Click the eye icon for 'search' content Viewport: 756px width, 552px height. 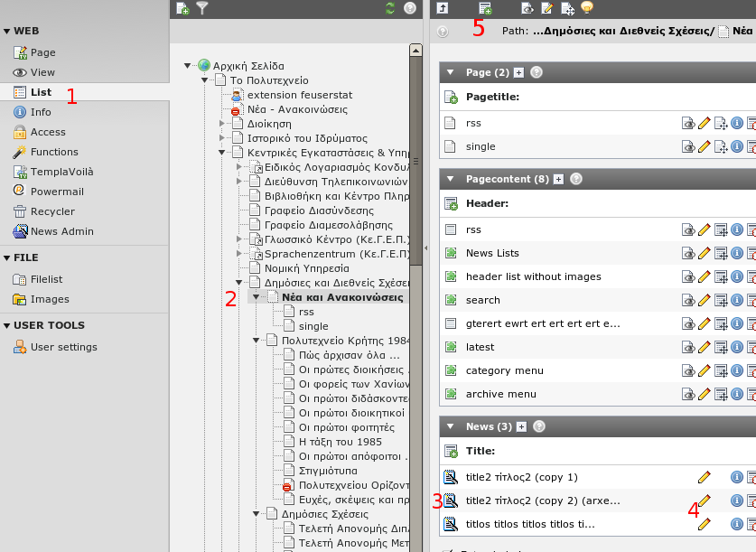[x=688, y=300]
